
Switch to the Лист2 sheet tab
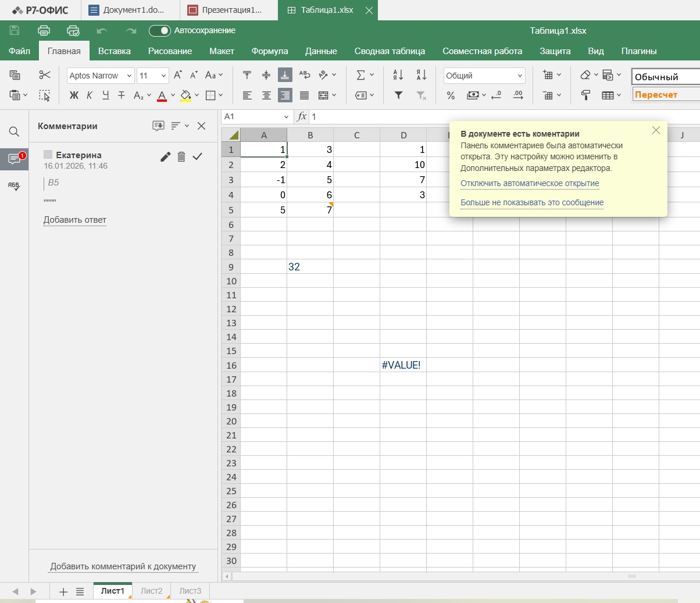pyautogui.click(x=151, y=591)
